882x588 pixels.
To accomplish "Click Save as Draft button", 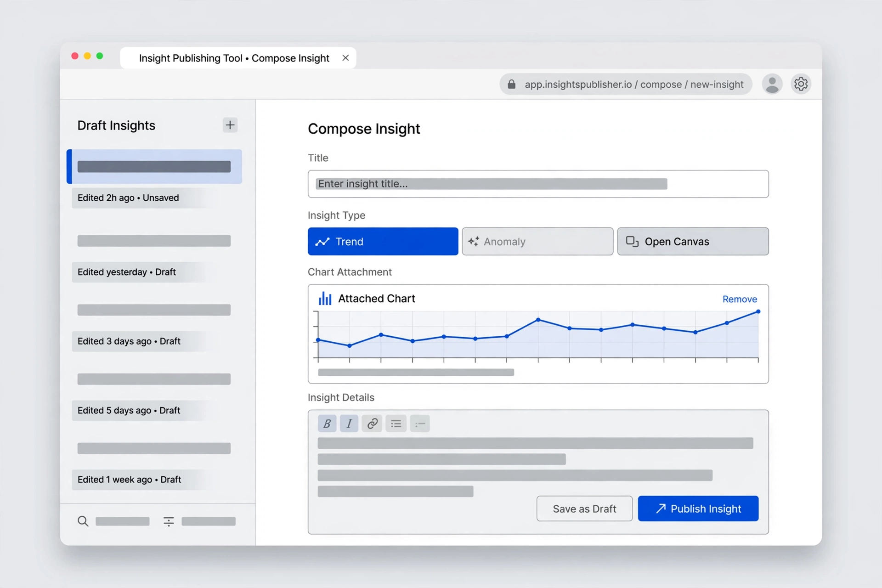I will pyautogui.click(x=584, y=509).
